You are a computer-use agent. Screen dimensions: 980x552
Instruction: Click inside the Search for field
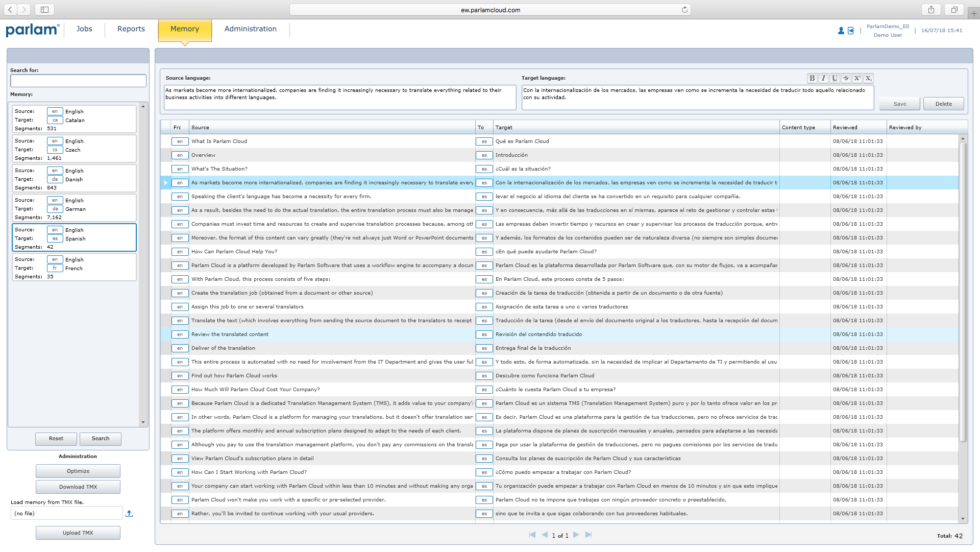coord(78,80)
